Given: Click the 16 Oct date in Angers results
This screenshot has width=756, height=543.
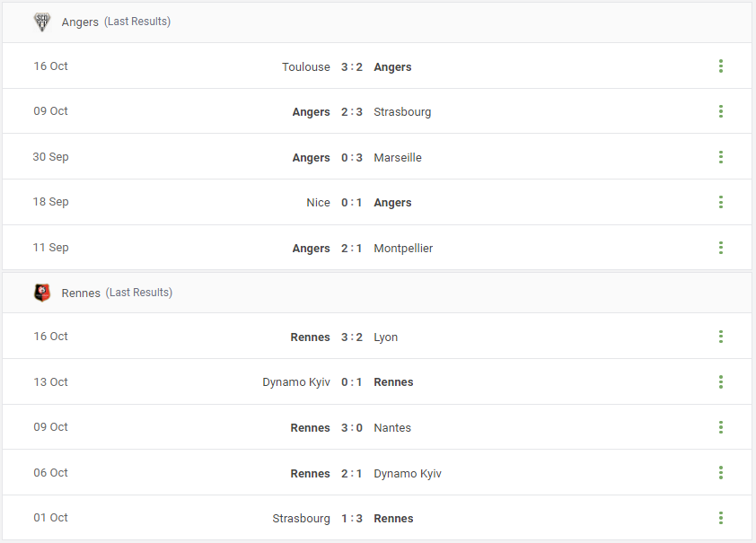Looking at the screenshot, I should coord(50,66).
